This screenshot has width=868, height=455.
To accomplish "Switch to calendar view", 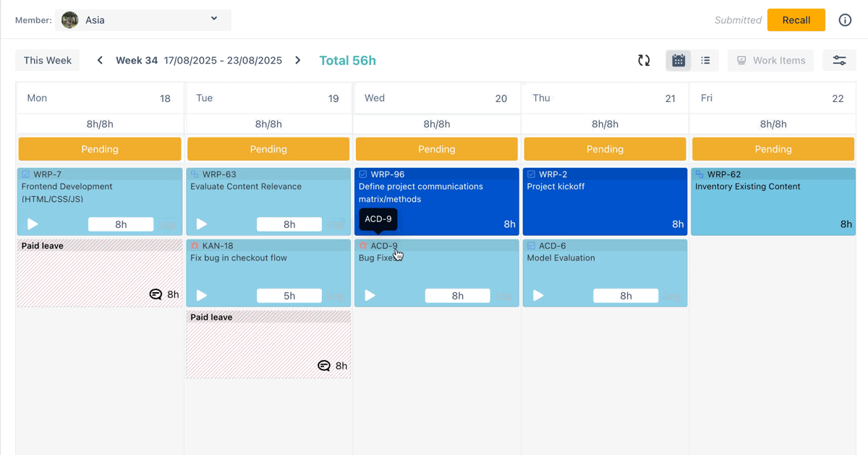I will pos(678,61).
